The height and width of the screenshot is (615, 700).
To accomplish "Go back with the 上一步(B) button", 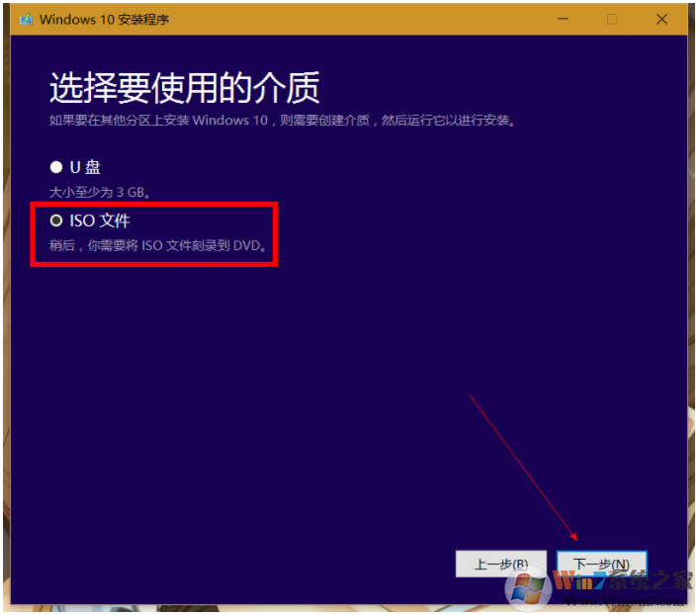I will click(x=501, y=565).
